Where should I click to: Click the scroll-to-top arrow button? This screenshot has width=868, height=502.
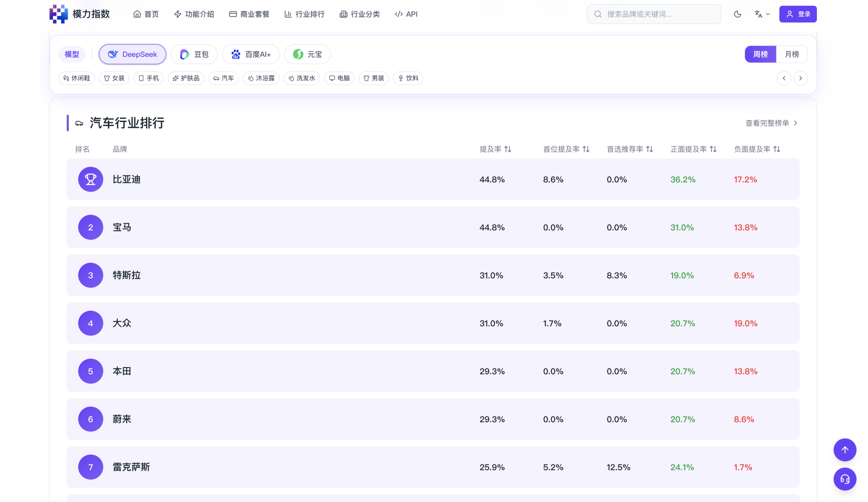(x=845, y=450)
